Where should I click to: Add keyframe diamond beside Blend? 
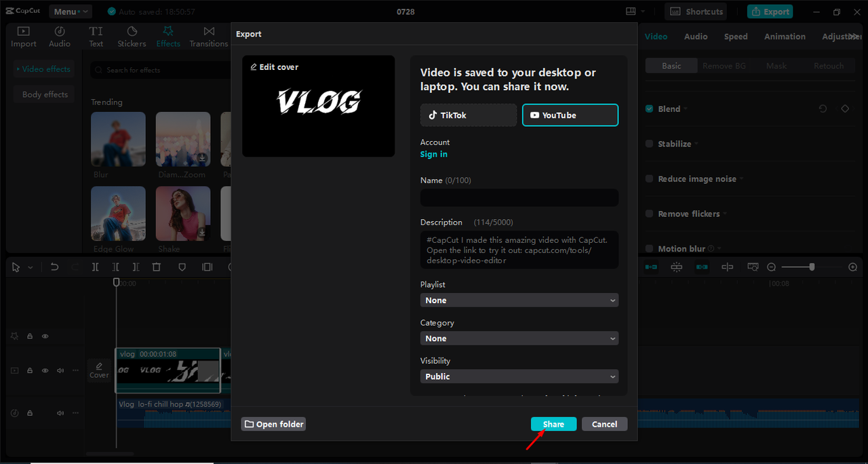click(x=845, y=109)
